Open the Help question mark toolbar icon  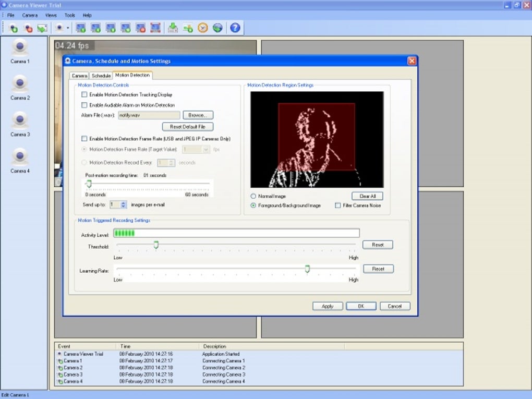(235, 28)
